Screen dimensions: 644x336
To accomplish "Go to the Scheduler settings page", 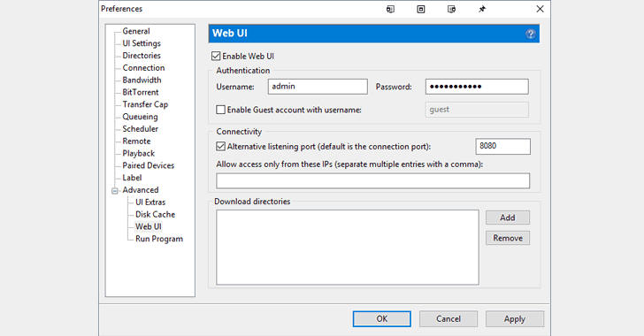I will tap(140, 128).
